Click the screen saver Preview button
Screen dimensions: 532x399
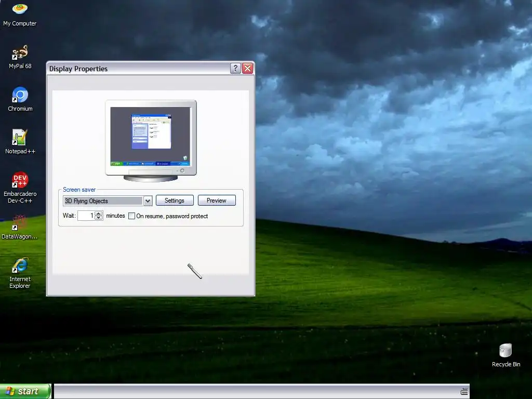click(217, 201)
